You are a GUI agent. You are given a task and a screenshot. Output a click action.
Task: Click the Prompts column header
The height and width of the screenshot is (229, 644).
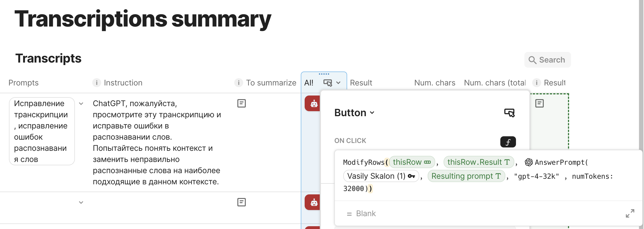(23, 83)
